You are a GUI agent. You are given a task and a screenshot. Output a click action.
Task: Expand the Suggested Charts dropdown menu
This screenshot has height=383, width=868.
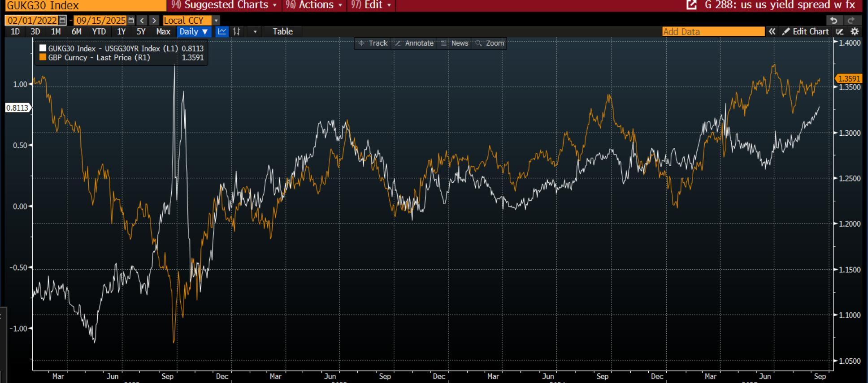225,5
